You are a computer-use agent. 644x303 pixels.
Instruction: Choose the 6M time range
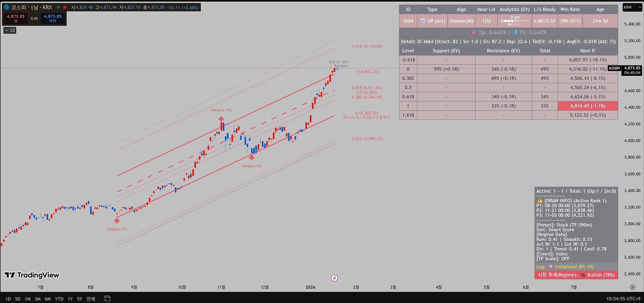pos(48,299)
